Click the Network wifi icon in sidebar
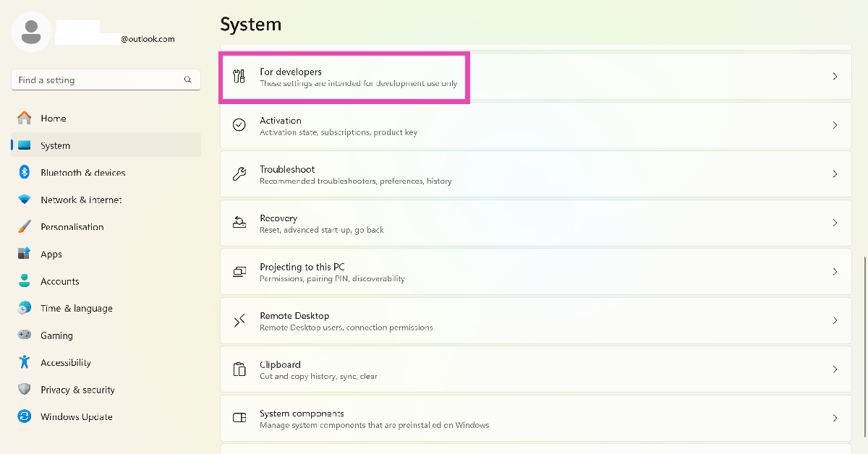This screenshot has height=454, width=868. pos(25,200)
